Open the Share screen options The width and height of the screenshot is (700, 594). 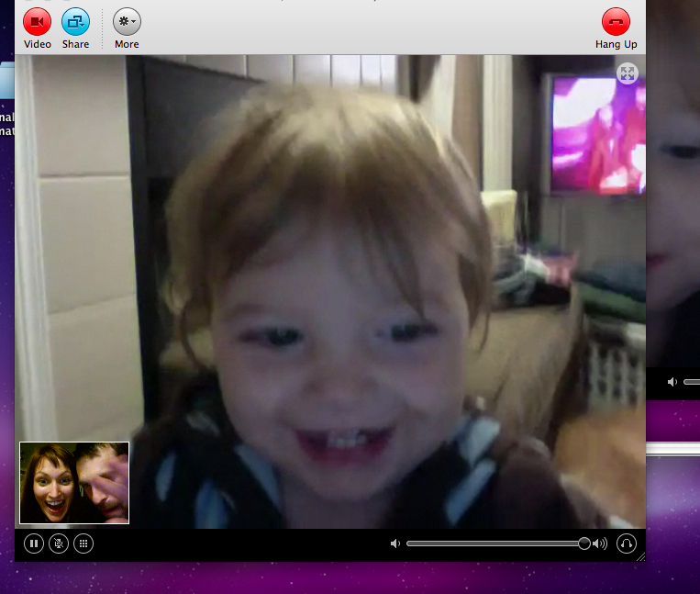coord(75,21)
